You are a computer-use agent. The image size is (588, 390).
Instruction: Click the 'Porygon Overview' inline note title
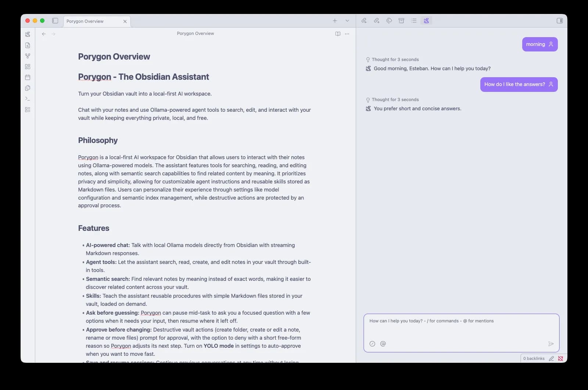pyautogui.click(x=114, y=57)
